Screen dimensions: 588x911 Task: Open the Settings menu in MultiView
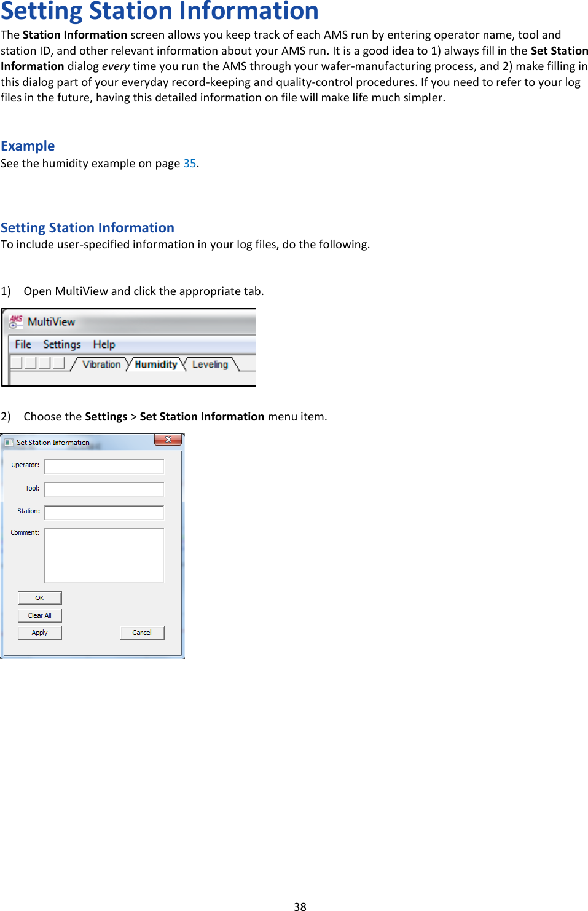(62, 344)
